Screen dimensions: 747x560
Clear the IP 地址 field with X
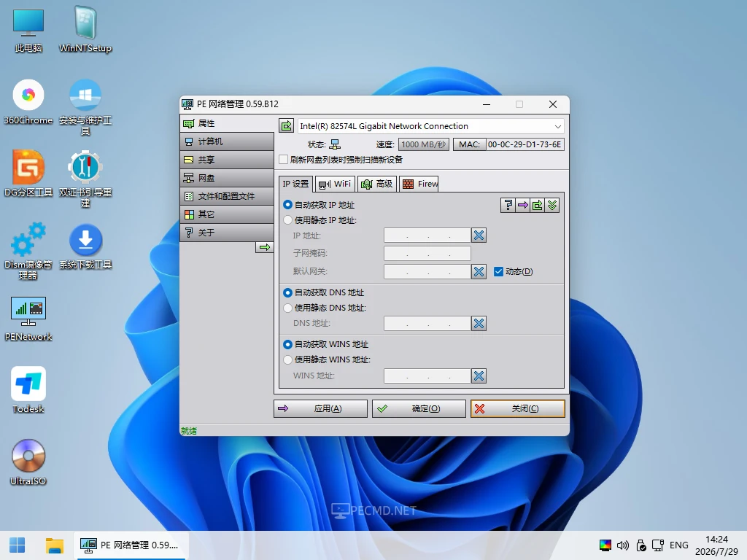(479, 236)
